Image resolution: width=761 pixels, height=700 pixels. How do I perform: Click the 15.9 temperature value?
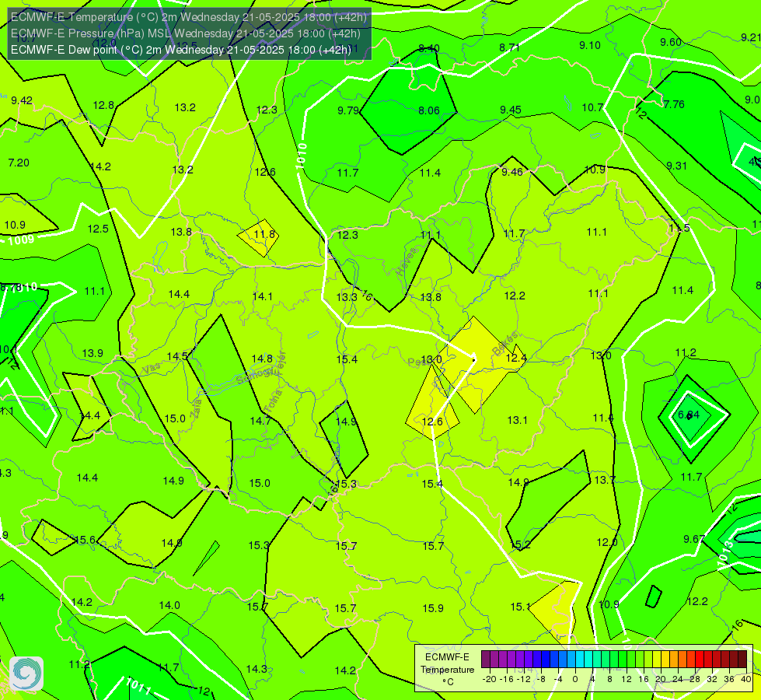[x=433, y=607]
